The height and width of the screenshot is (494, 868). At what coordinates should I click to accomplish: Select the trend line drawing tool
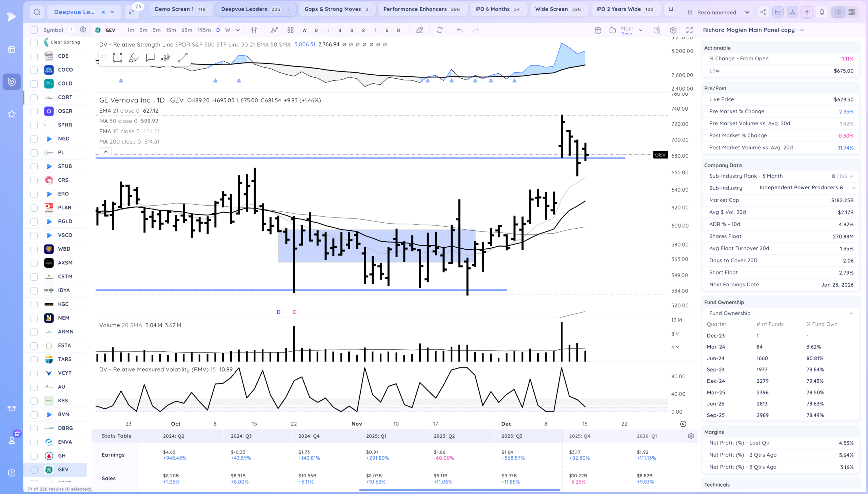pos(183,58)
